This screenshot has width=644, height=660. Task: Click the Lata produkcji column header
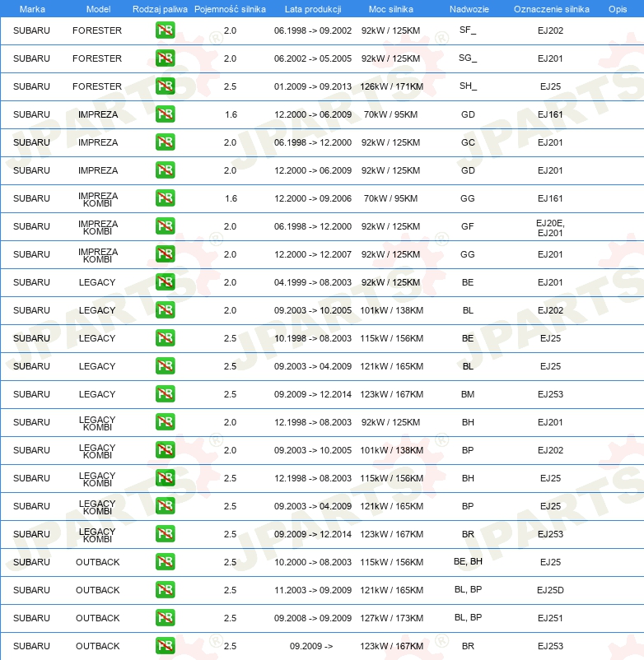[x=313, y=9]
